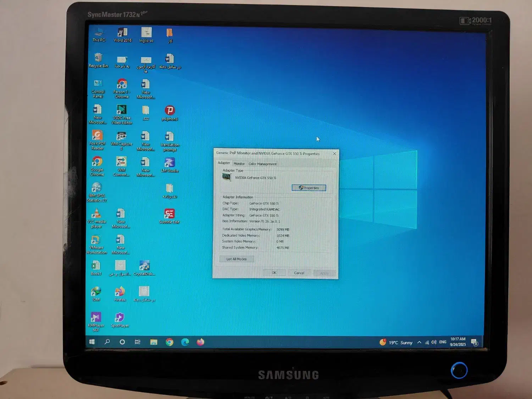Switch to the Color Management tab
Screen dimensions: 532x399
click(x=262, y=164)
